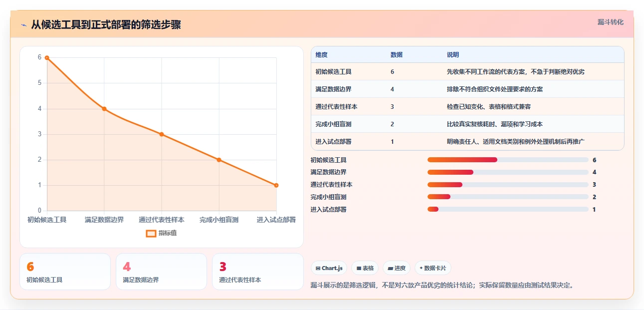The height and width of the screenshot is (310, 644).
Task: Click the description starting 先收集不同工作流的代表方案
Action: (x=516, y=72)
